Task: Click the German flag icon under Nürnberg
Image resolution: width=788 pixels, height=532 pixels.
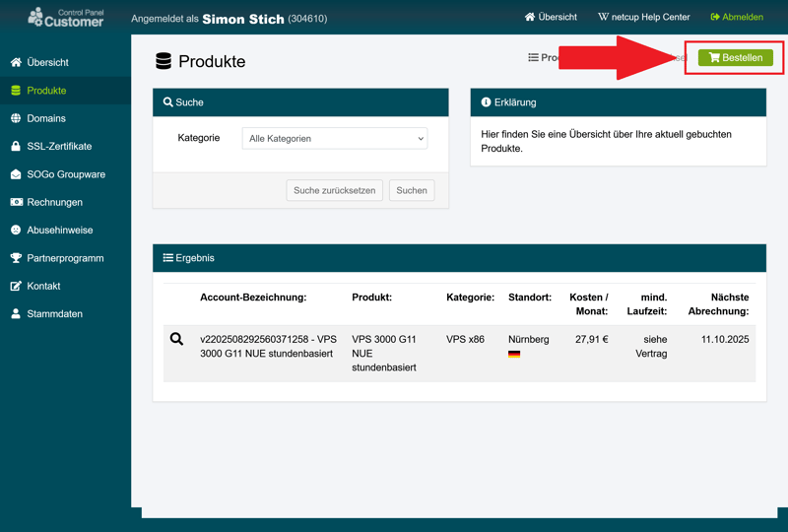Action: pos(514,354)
